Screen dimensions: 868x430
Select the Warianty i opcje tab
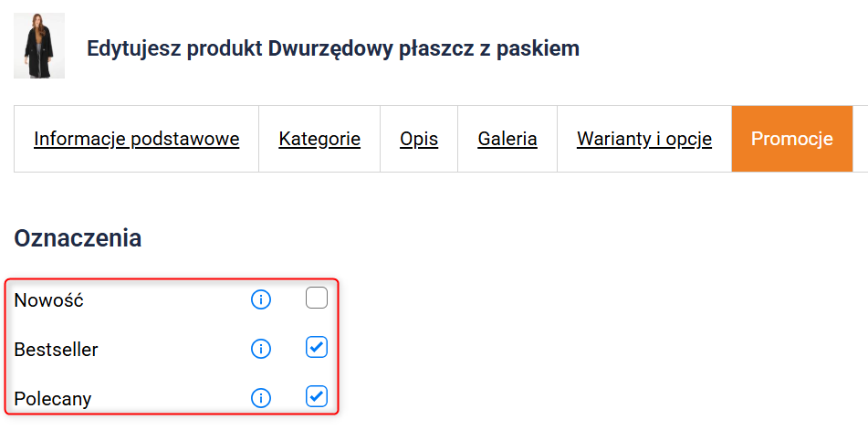(644, 139)
